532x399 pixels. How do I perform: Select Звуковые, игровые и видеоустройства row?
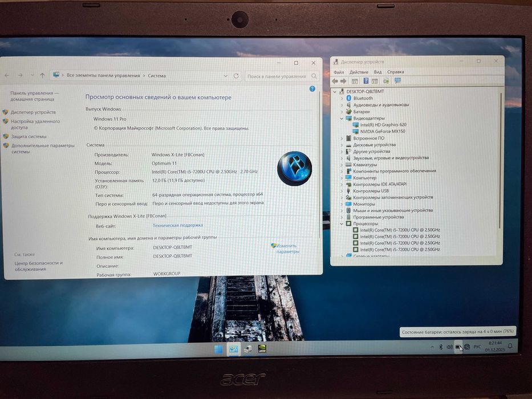pyautogui.click(x=391, y=158)
